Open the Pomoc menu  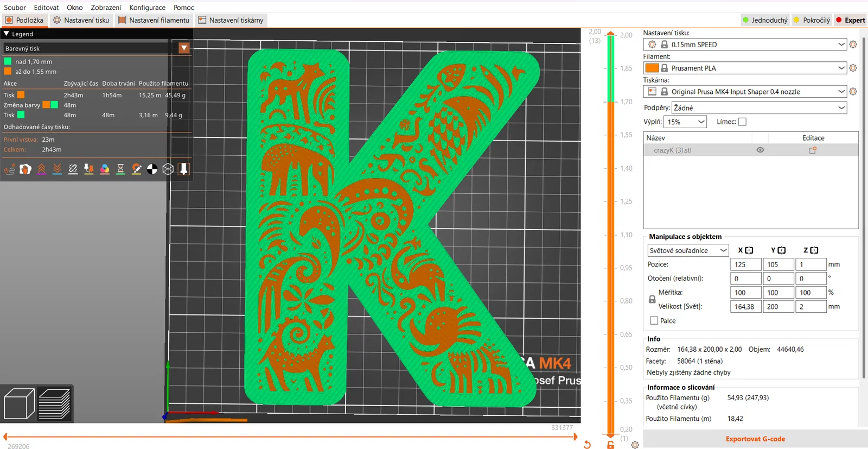184,7
